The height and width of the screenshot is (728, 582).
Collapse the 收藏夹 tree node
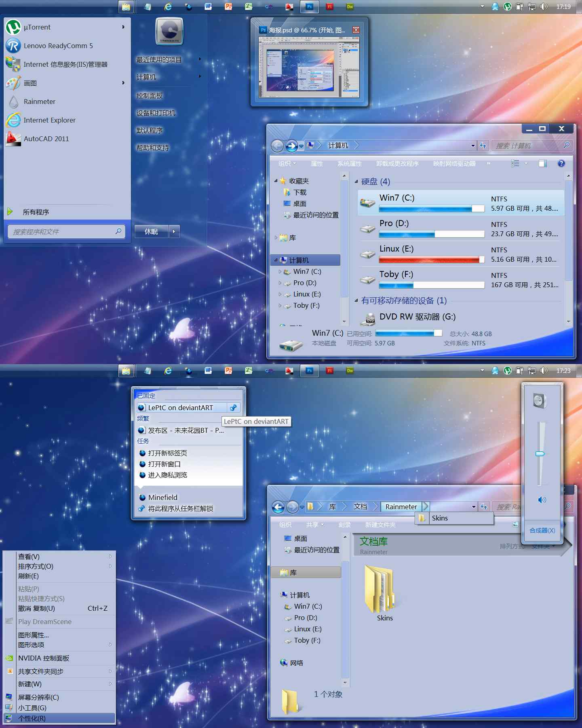point(276,181)
